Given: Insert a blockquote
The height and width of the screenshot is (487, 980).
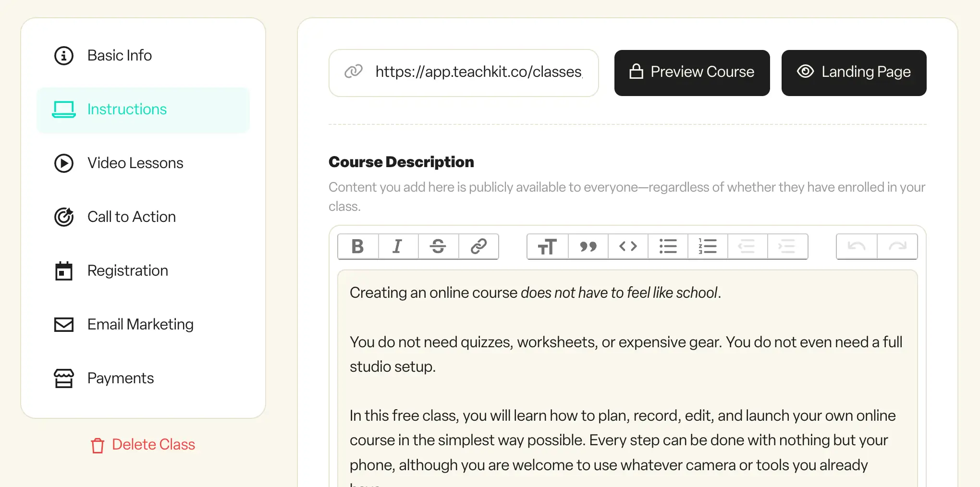Looking at the screenshot, I should click(587, 246).
